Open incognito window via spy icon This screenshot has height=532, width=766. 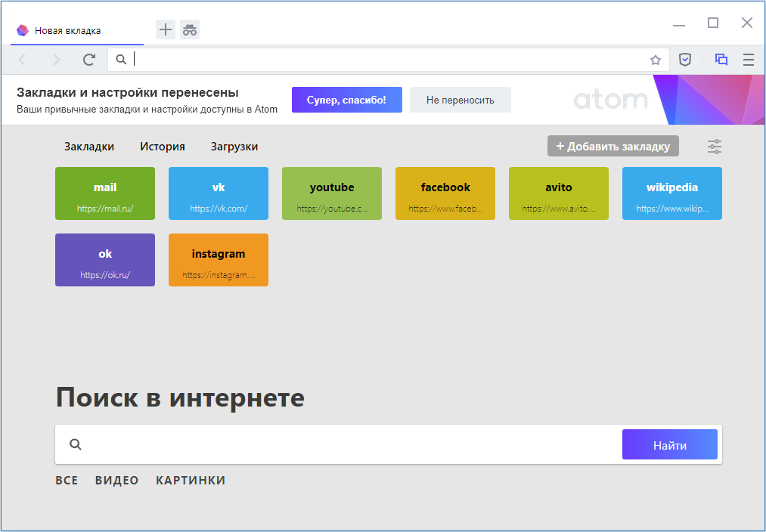[190, 29]
